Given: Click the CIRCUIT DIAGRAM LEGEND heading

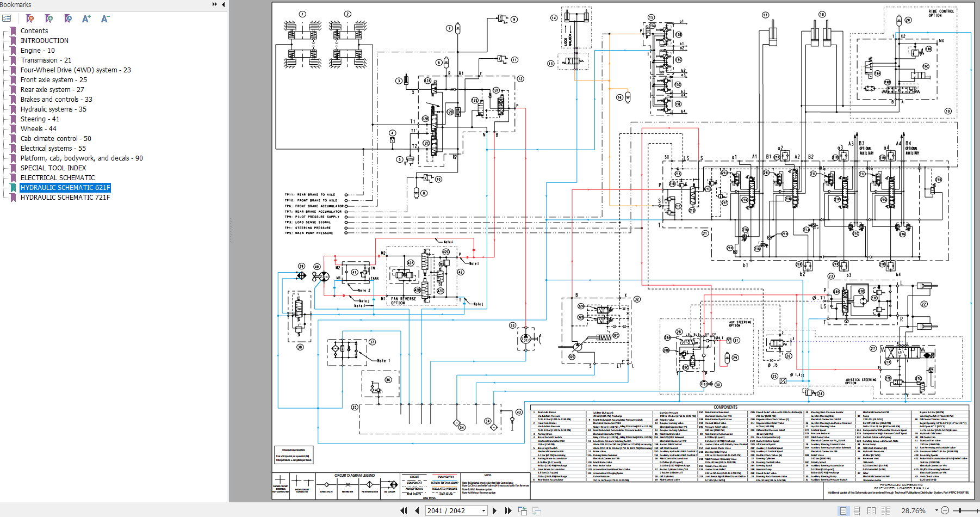Looking at the screenshot, I should coord(355,475).
